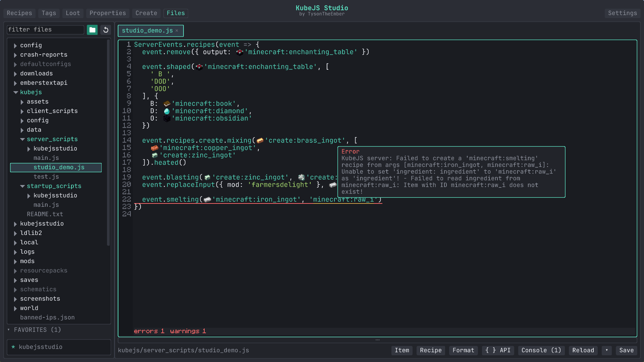Open kubejsstudio favorite entry
The width and height of the screenshot is (644, 362).
[x=59, y=347]
